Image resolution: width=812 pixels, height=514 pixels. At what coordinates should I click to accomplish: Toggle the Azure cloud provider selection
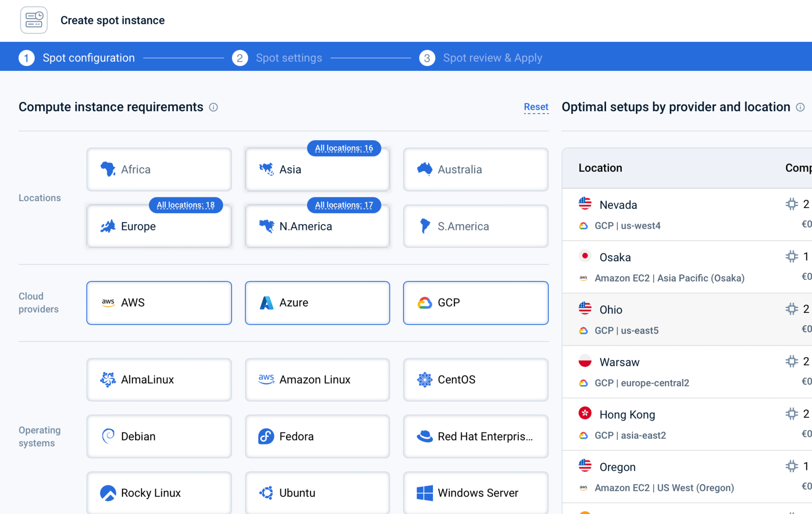click(x=317, y=303)
